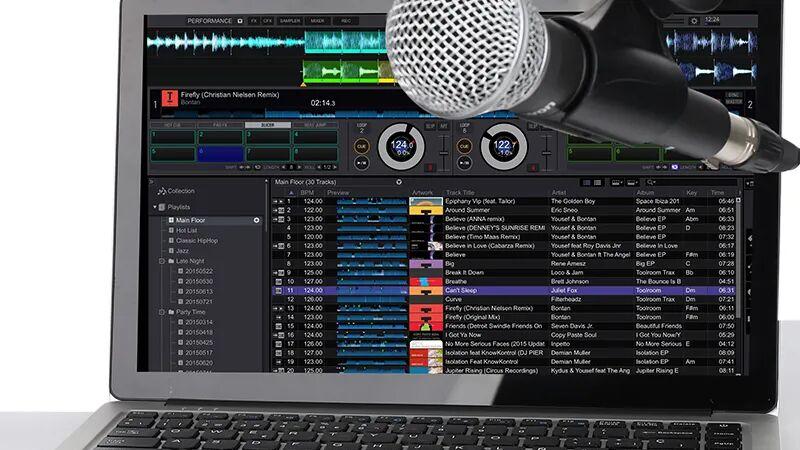
Task: Select the BEAT JUMP pad mode tab
Action: click(x=315, y=125)
